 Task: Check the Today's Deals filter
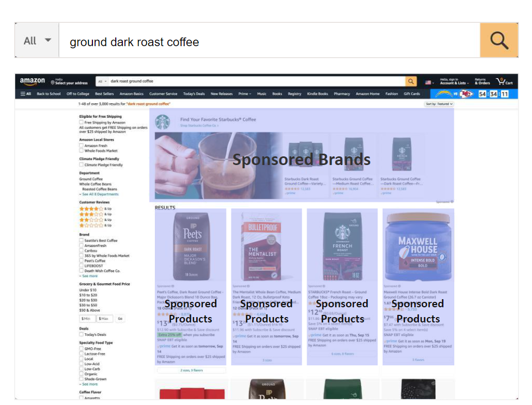tap(82, 335)
